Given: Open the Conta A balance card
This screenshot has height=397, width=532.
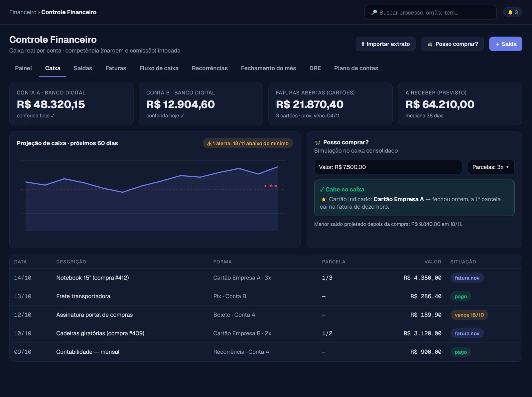Looking at the screenshot, I should click(x=71, y=104).
